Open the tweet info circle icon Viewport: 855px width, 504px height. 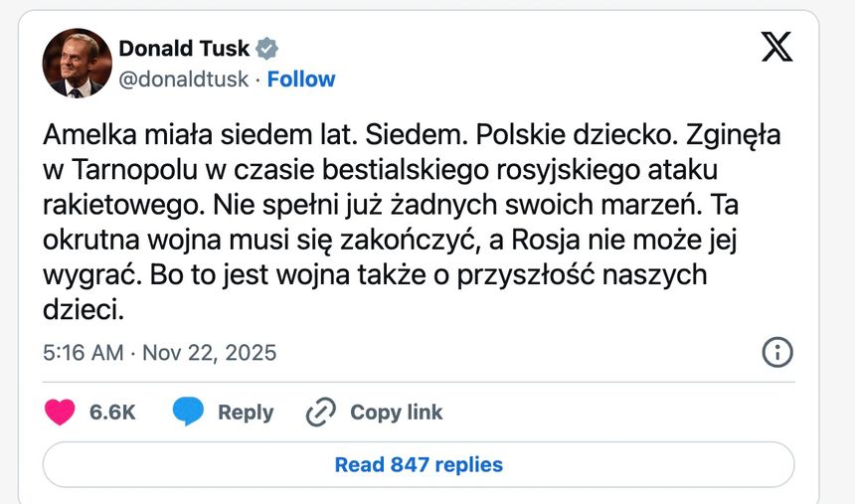[x=776, y=352]
